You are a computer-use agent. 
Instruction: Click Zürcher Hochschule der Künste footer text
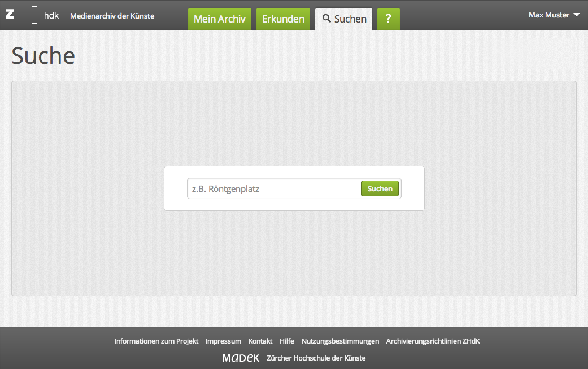point(316,358)
